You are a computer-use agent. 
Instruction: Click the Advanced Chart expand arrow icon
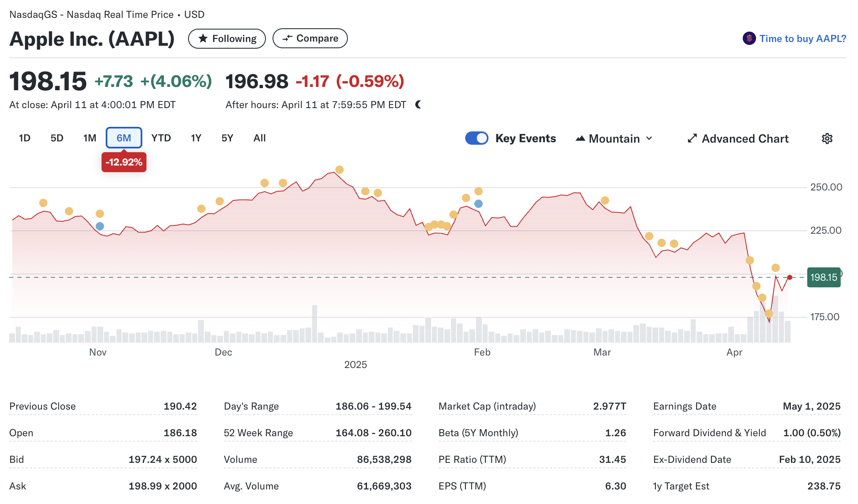click(692, 138)
